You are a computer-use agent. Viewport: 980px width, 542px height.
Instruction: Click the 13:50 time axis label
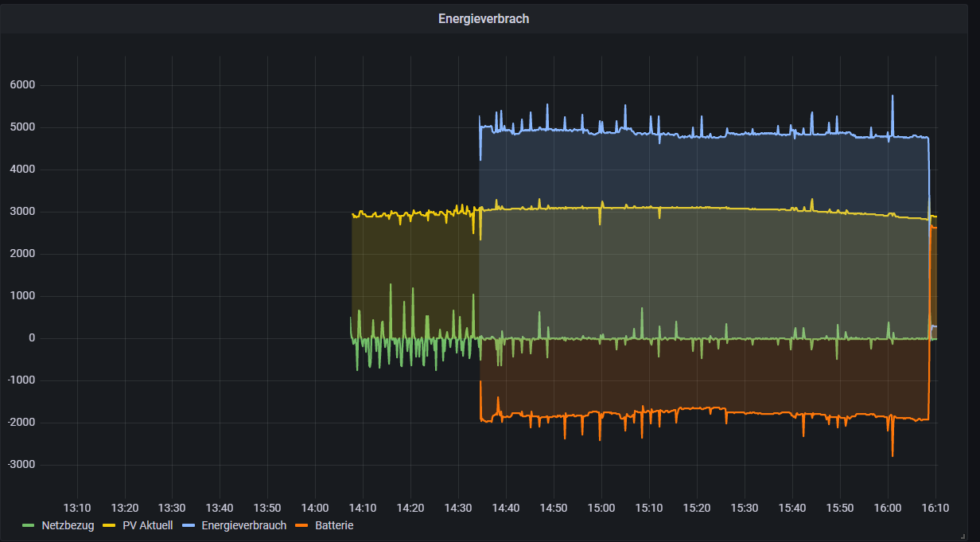pyautogui.click(x=267, y=508)
